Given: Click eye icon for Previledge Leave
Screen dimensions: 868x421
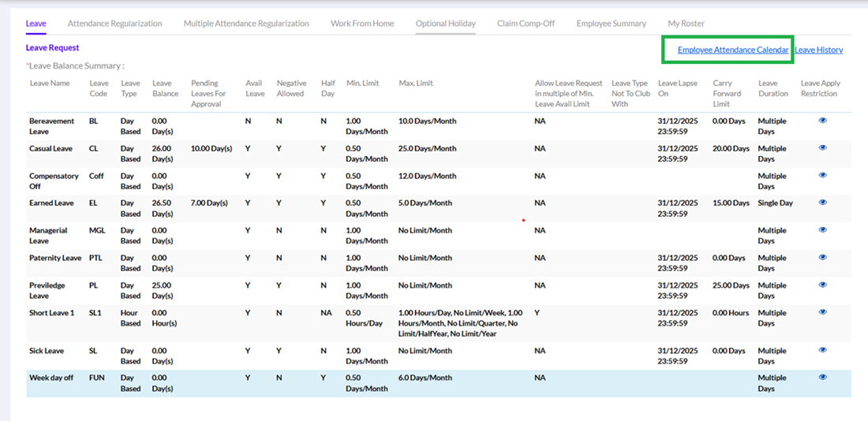Looking at the screenshot, I should [x=822, y=285].
